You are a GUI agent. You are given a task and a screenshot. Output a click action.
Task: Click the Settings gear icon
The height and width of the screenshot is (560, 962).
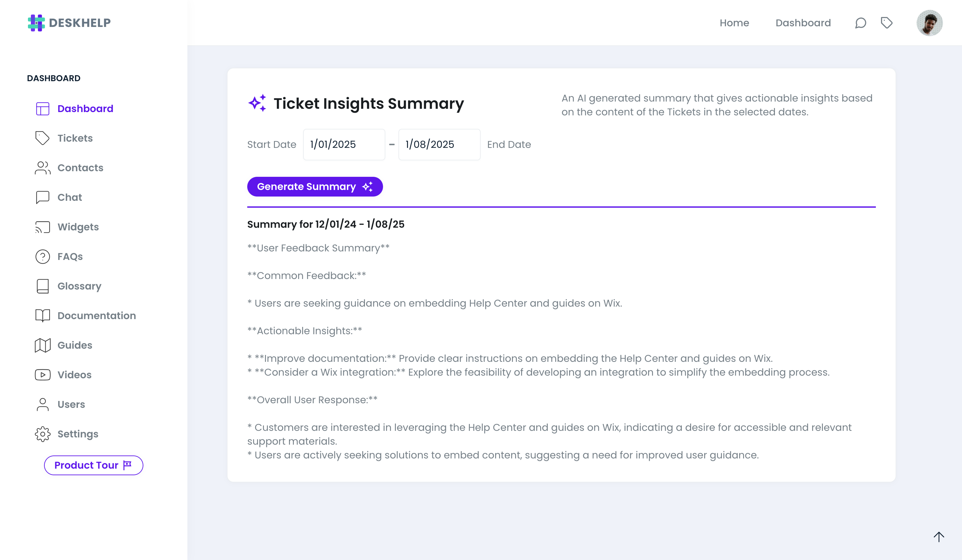(x=42, y=434)
